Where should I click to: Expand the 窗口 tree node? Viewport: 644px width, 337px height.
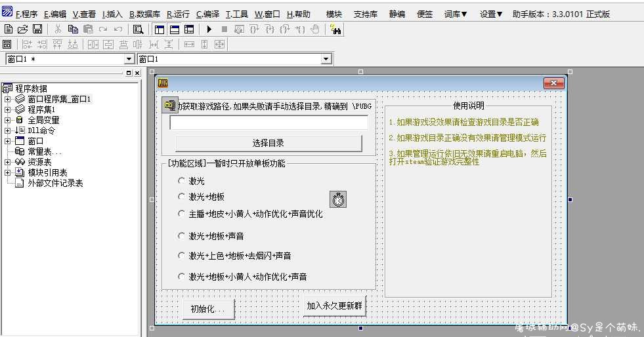(7, 141)
